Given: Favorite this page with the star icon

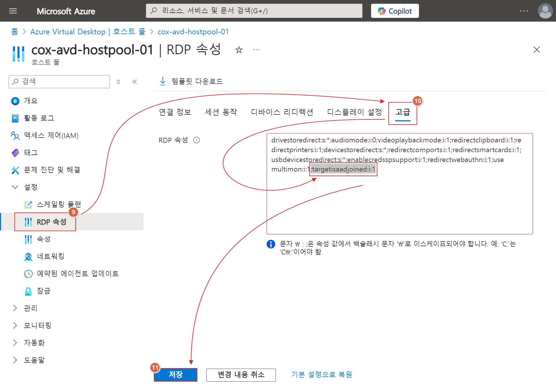Looking at the screenshot, I should click(239, 50).
